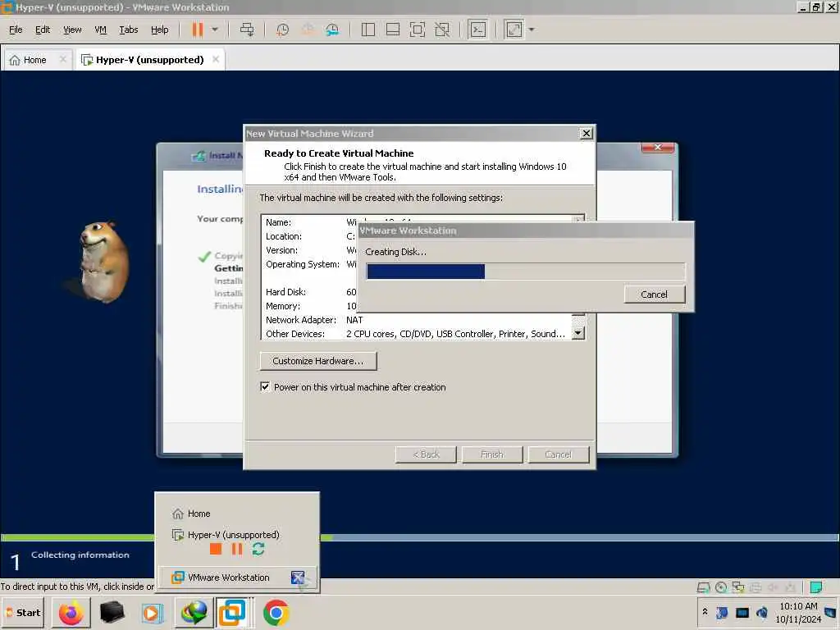Click the sound card status bar icon
Viewport: 840px width, 630px height.
773,587
